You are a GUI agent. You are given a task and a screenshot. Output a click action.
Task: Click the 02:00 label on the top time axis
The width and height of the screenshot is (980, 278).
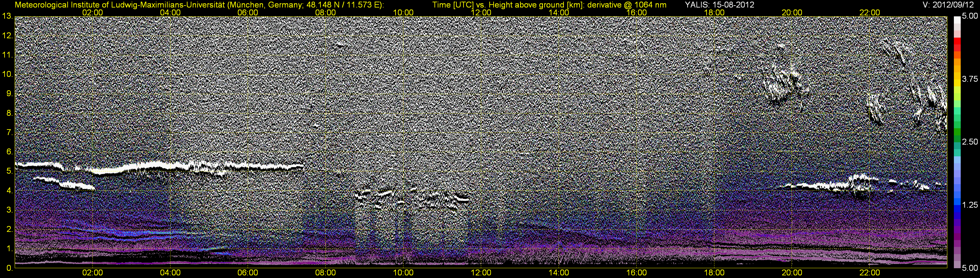[92, 12]
